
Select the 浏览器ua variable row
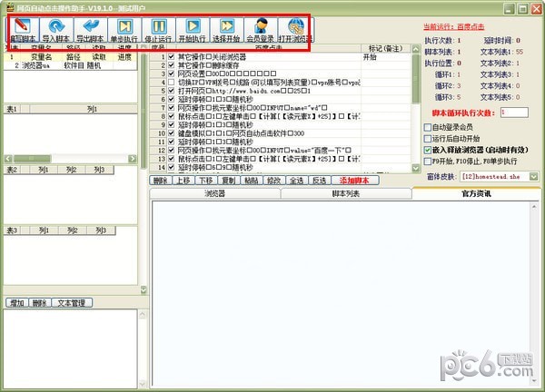coord(71,65)
